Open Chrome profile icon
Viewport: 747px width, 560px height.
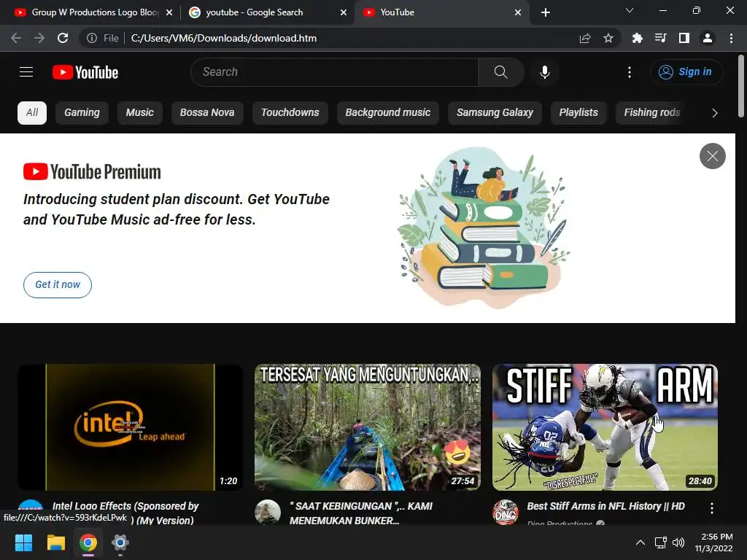(x=708, y=38)
